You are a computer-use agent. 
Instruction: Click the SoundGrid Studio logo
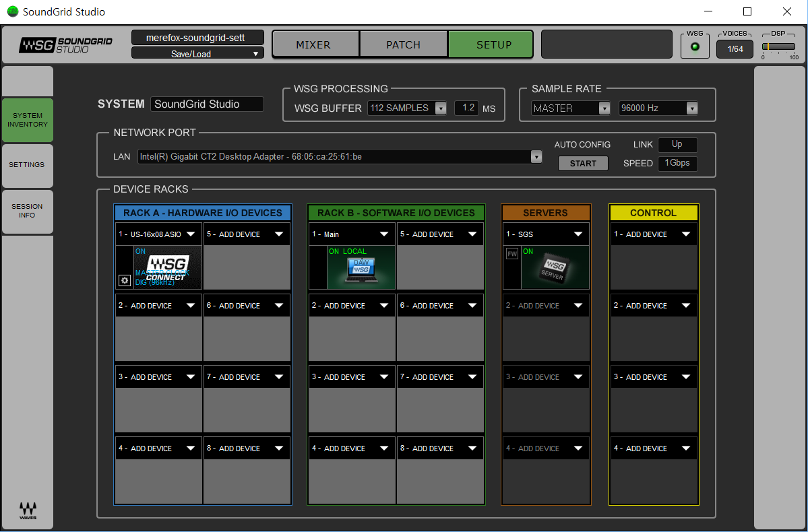point(66,45)
